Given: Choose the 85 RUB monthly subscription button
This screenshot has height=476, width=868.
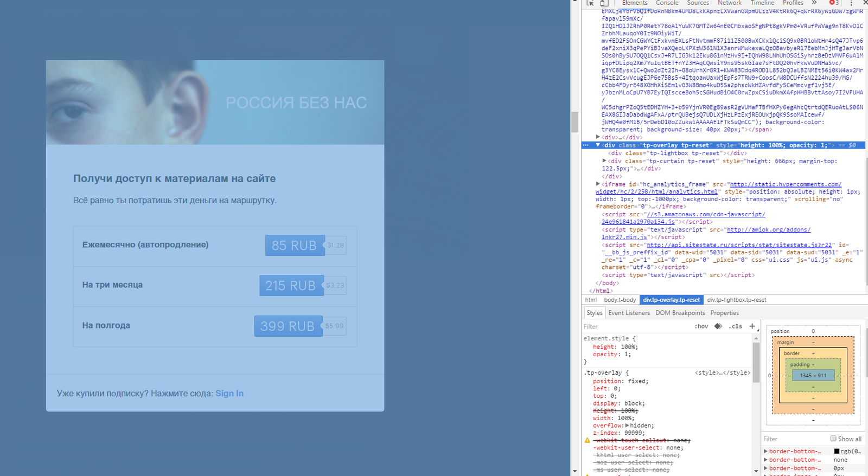Looking at the screenshot, I should pos(295,246).
